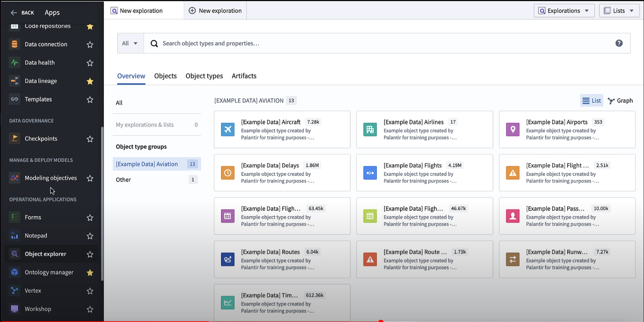Open the Object explorer magnifier icon
644x322 pixels.
pyautogui.click(x=15, y=254)
